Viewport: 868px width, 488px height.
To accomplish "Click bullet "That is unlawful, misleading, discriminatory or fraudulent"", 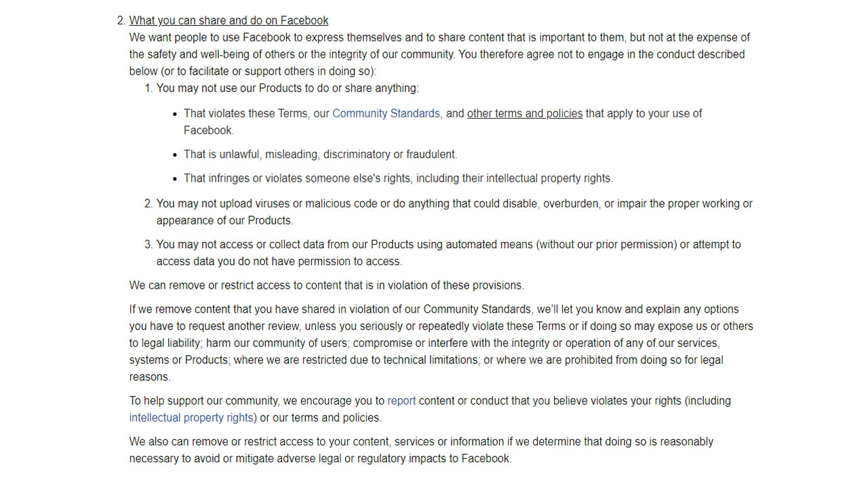I will click(x=320, y=155).
